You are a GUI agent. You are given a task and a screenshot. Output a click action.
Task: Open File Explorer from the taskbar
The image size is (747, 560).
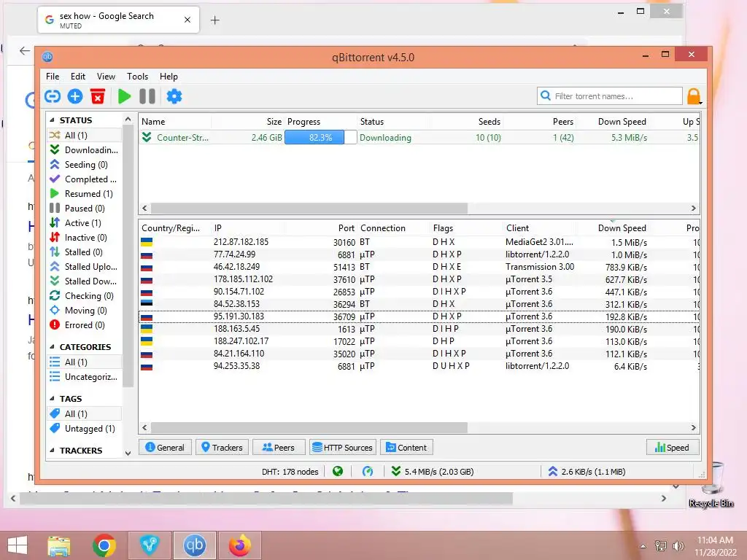(58, 545)
